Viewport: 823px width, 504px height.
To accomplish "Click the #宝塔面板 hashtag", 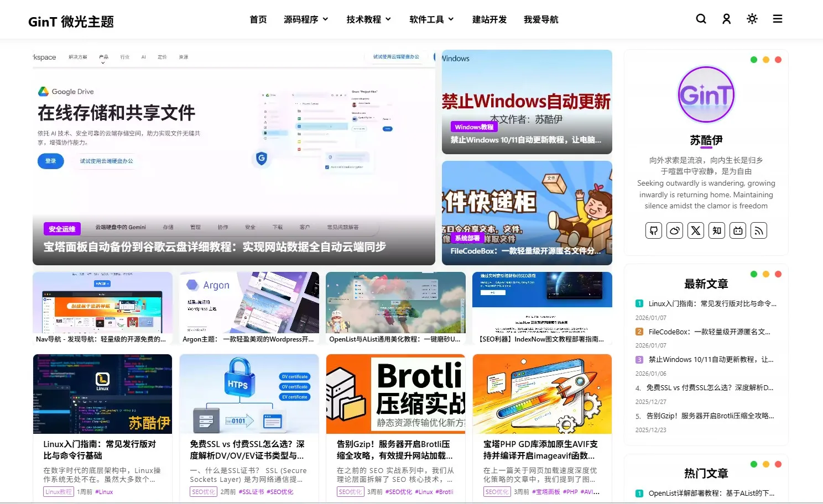I will (546, 492).
